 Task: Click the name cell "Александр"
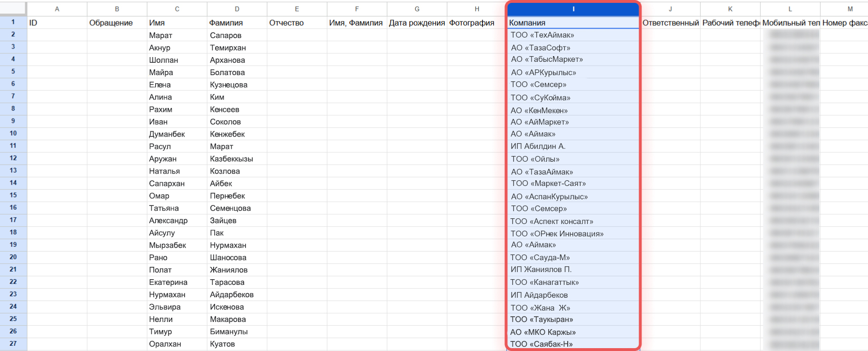tap(177, 221)
